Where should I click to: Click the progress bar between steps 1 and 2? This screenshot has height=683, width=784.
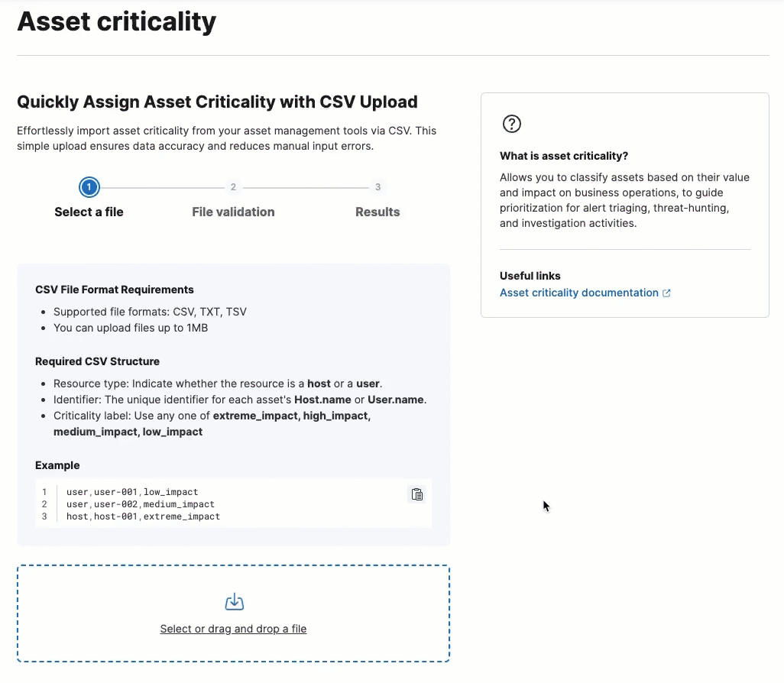pyautogui.click(x=160, y=186)
